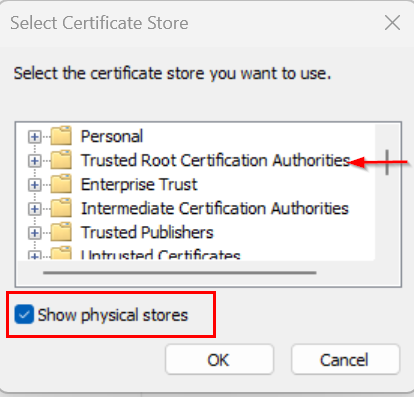Click the horizontal scrollbar in store list

click(180, 273)
